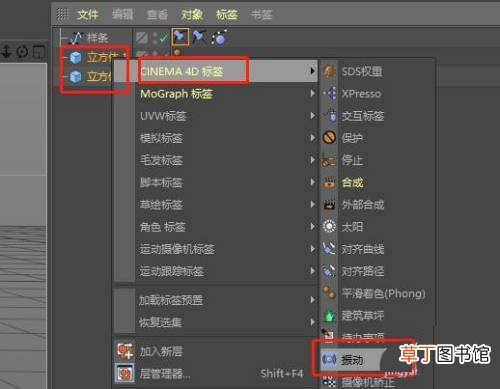500x389 pixels.
Task: Select the 立方体.1 object name
Action: click(x=107, y=57)
